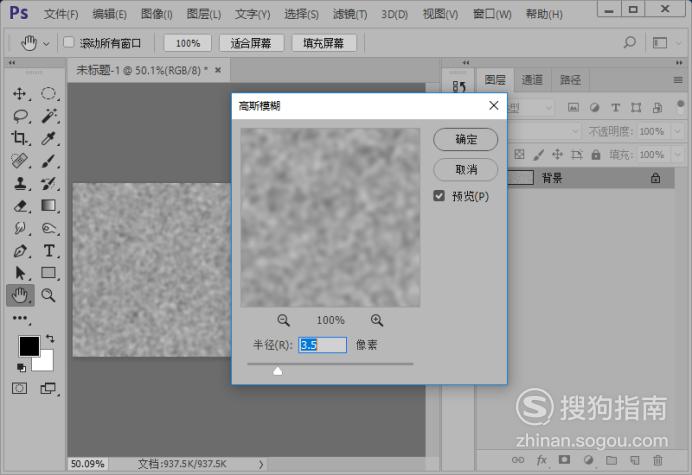The image size is (692, 475).
Task: Switch to the Paths (路径) tab
Action: [570, 79]
